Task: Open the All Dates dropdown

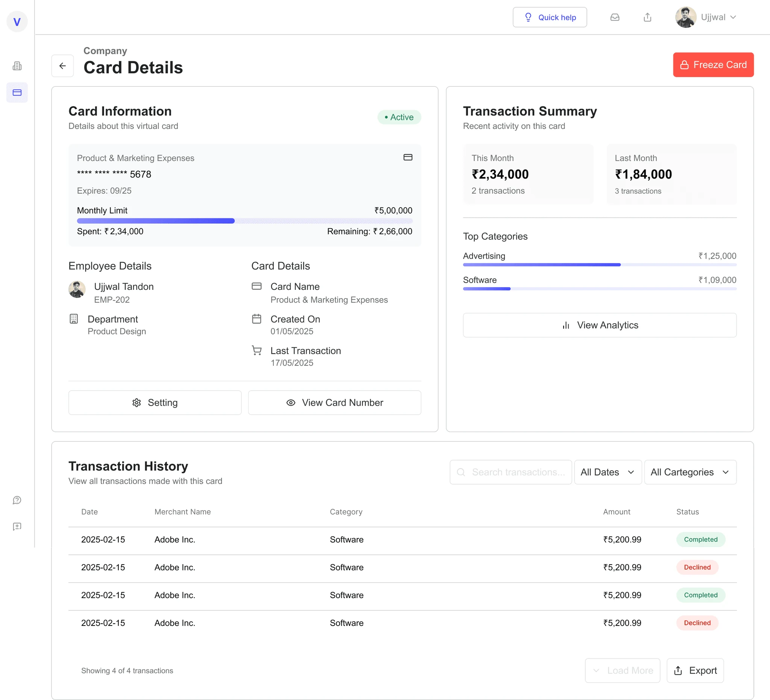Action: (608, 472)
